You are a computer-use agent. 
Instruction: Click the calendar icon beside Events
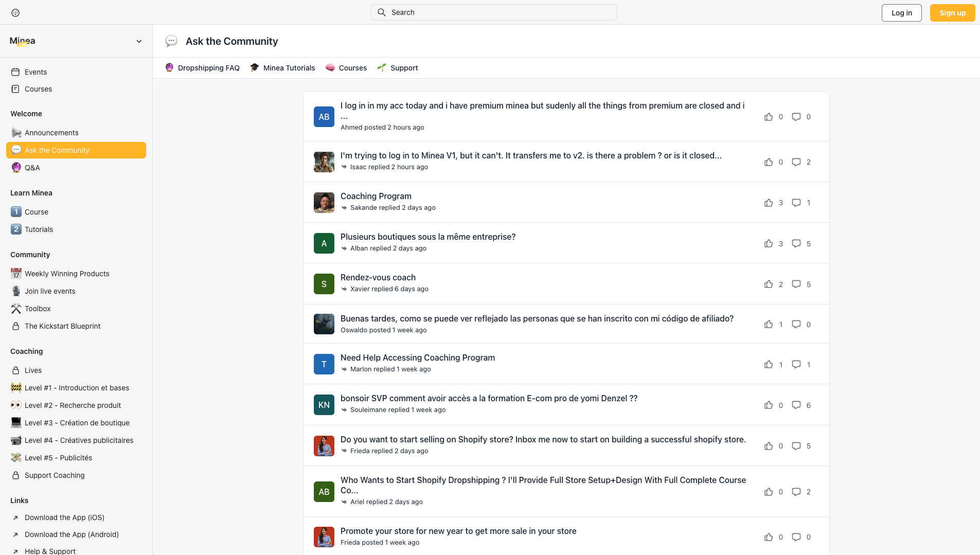[x=15, y=72]
